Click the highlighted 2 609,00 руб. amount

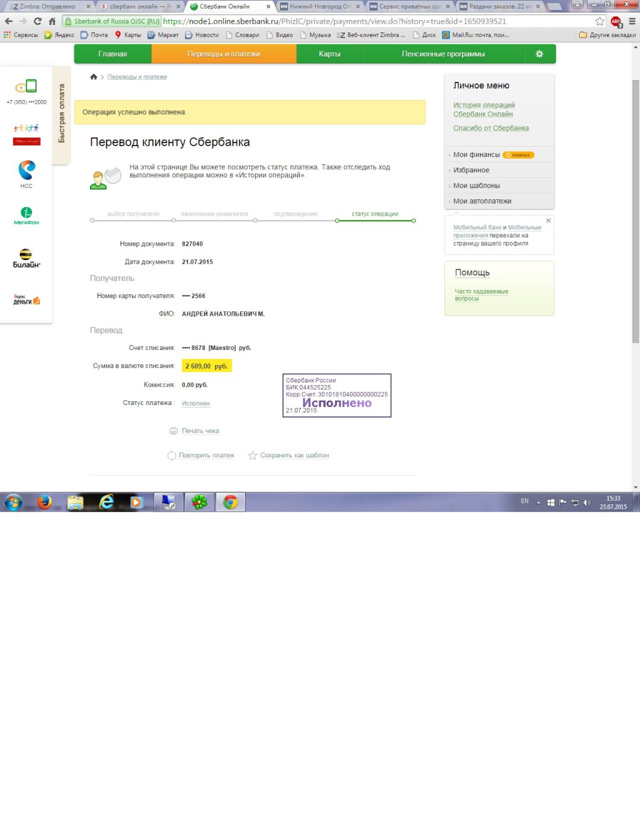coord(207,366)
